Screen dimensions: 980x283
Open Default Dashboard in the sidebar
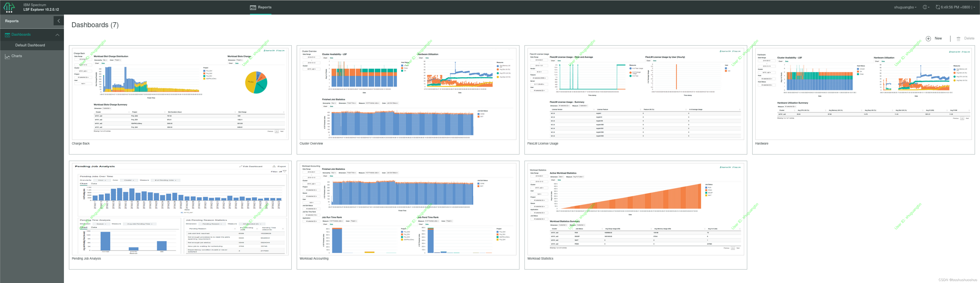click(x=30, y=45)
